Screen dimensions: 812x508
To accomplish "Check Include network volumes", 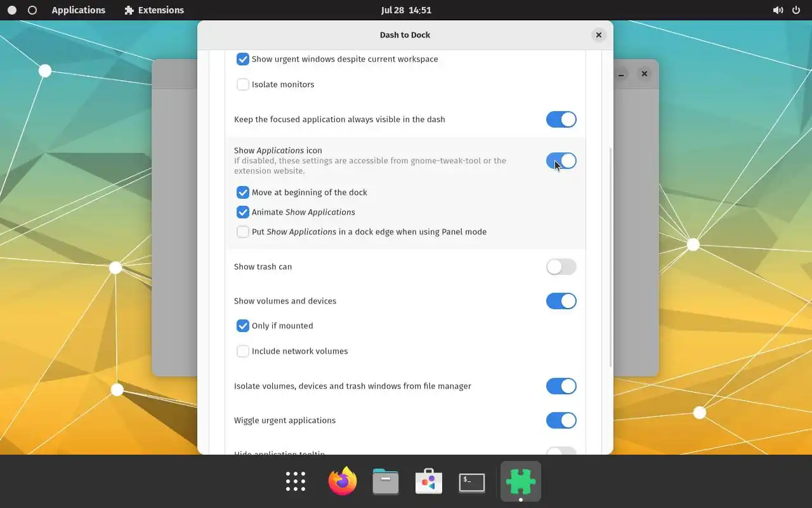I will (242, 351).
